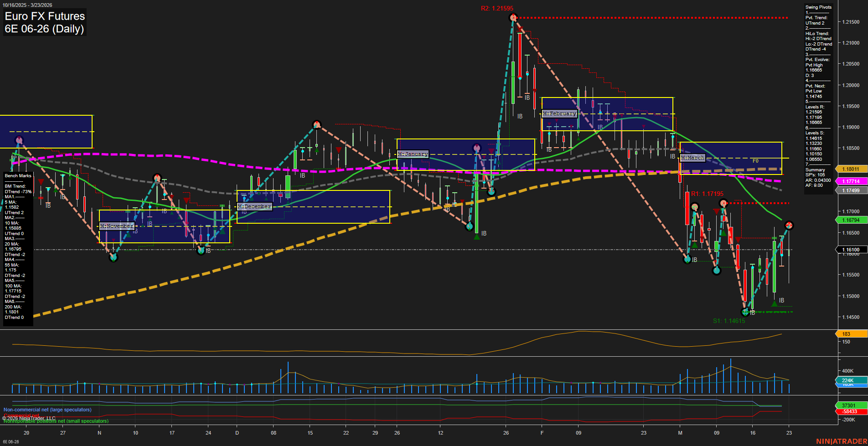Click the green 1.16794 price axis marker

852,220
